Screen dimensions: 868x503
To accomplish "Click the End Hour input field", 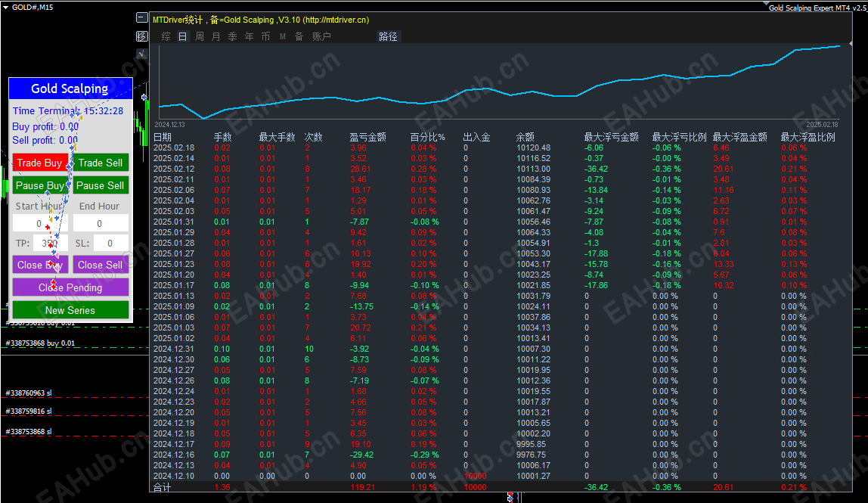I will pos(101,223).
